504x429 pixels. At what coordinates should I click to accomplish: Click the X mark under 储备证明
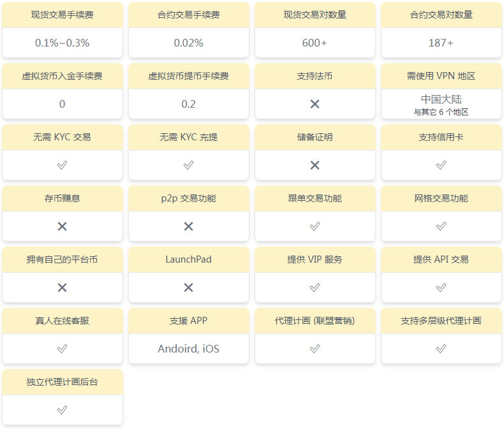pos(315,165)
